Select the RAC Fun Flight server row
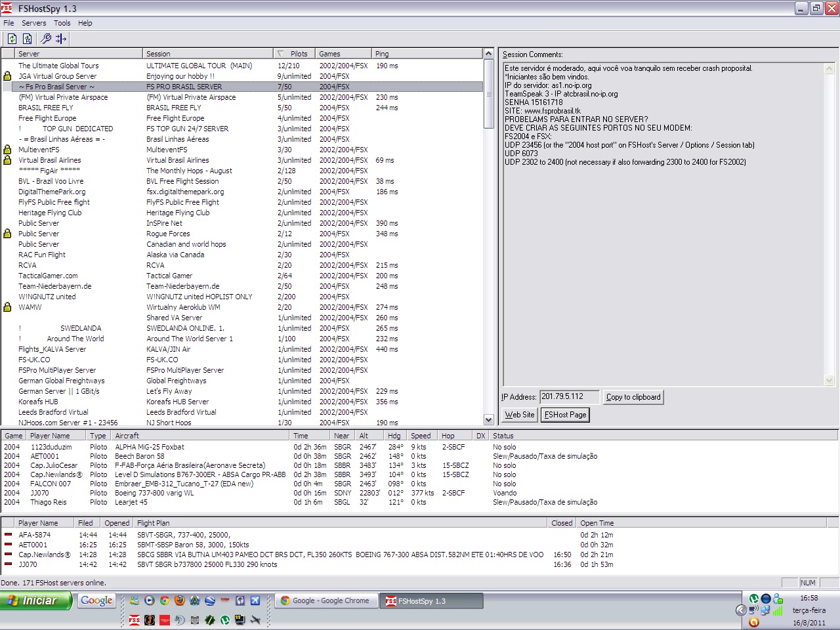 pyautogui.click(x=242, y=255)
